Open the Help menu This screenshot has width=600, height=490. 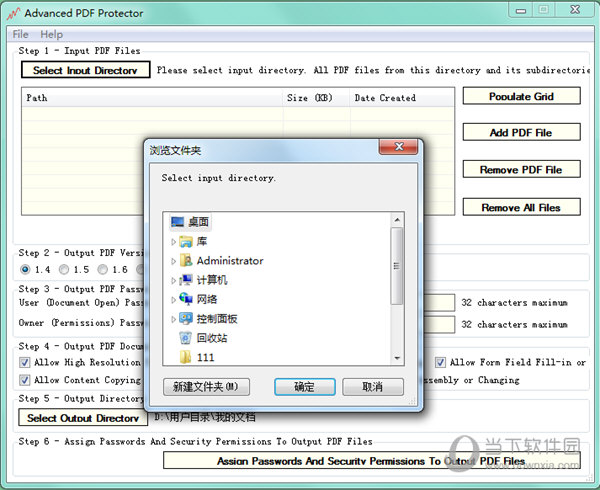(52, 34)
